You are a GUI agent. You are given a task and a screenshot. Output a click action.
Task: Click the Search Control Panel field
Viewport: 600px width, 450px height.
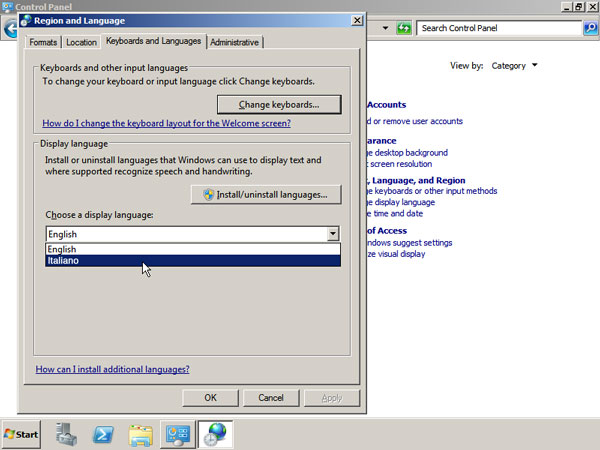click(499, 28)
